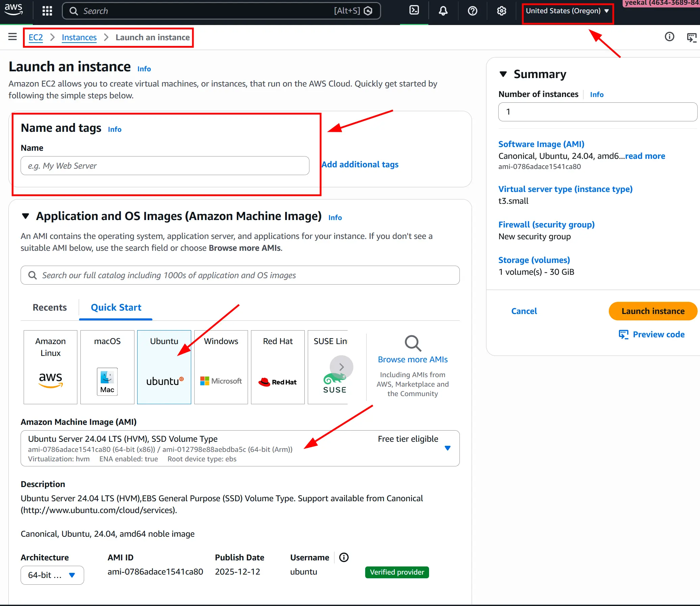The width and height of the screenshot is (700, 606).
Task: Switch to the Recents tab
Action: (x=50, y=307)
